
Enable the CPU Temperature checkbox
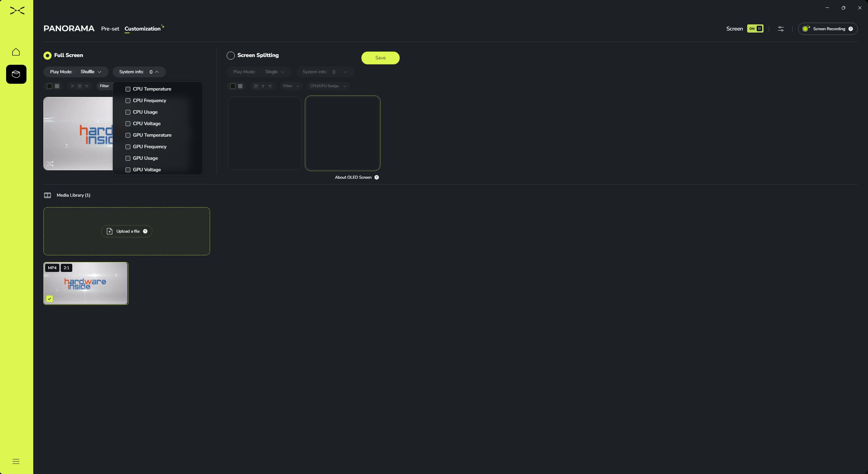128,89
